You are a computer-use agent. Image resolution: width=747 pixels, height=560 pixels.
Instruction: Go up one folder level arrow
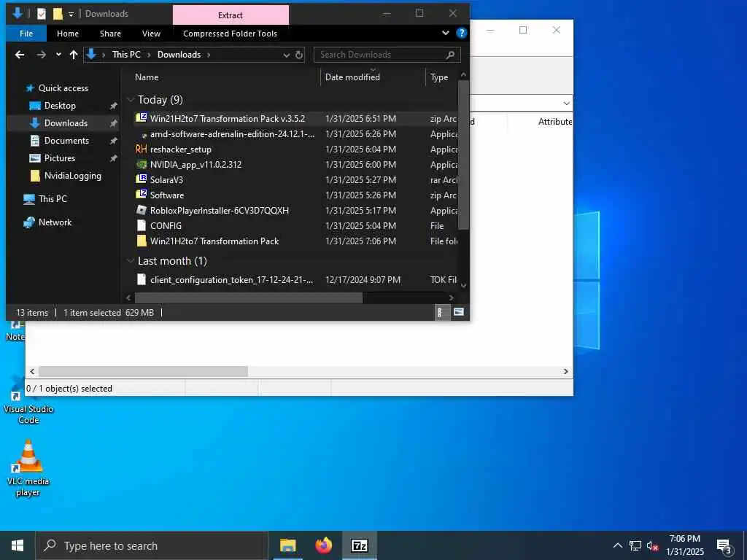(74, 55)
